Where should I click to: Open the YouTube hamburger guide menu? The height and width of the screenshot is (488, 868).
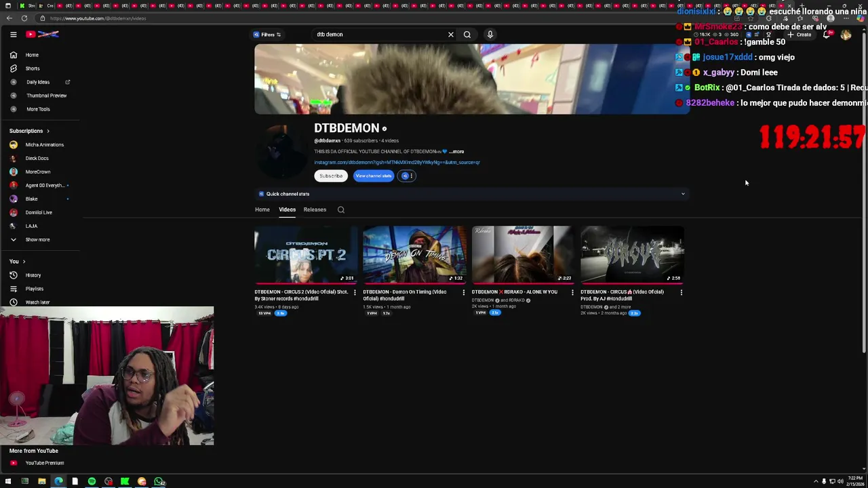click(x=13, y=35)
